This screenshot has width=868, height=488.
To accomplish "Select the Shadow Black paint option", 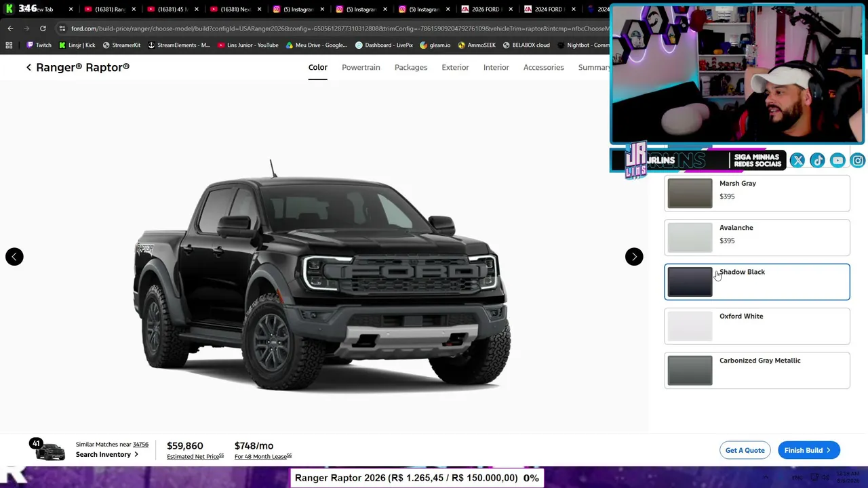I will [x=757, y=281].
